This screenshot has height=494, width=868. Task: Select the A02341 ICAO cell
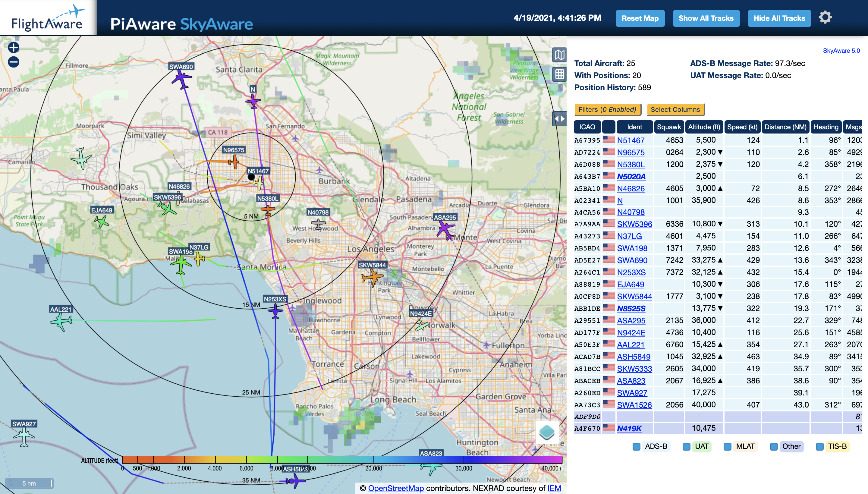(x=587, y=201)
